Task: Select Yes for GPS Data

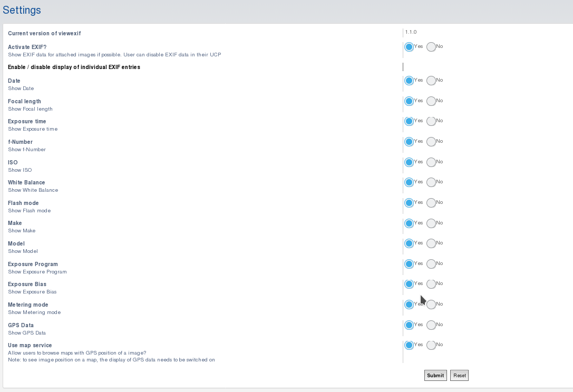Action: pyautogui.click(x=409, y=325)
